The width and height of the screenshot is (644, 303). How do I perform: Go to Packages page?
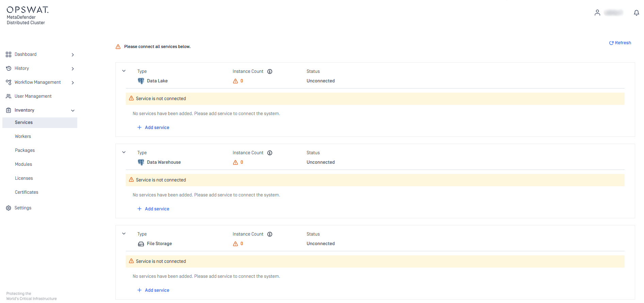[x=25, y=150]
